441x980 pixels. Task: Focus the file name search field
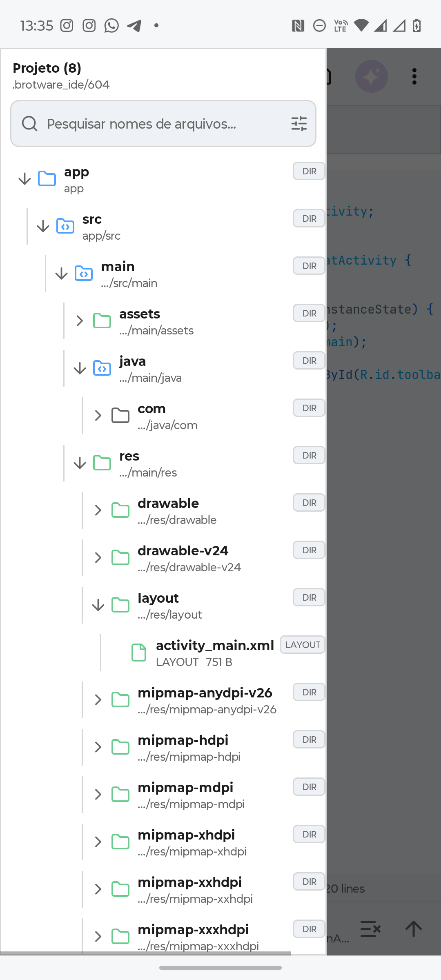tap(163, 124)
